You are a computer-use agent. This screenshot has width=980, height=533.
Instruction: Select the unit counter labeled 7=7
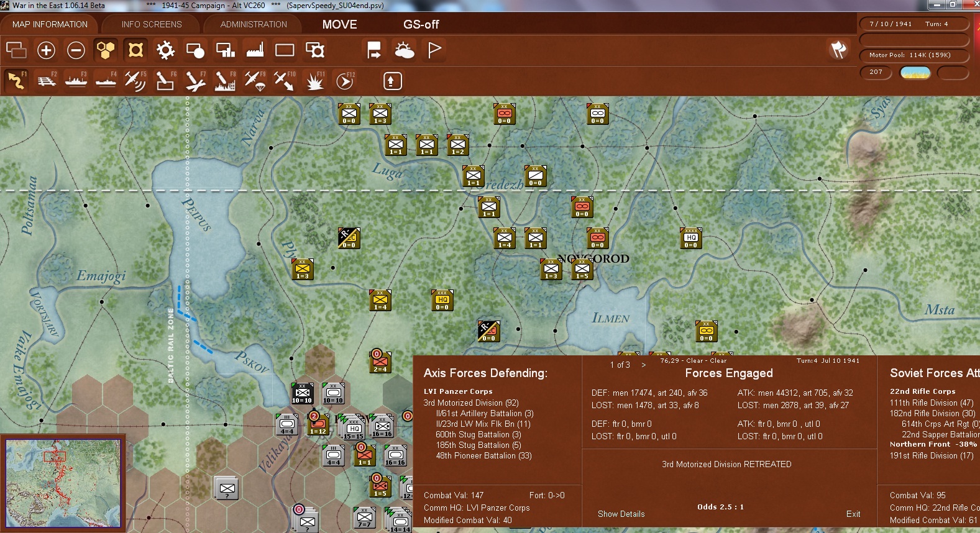coord(365,517)
